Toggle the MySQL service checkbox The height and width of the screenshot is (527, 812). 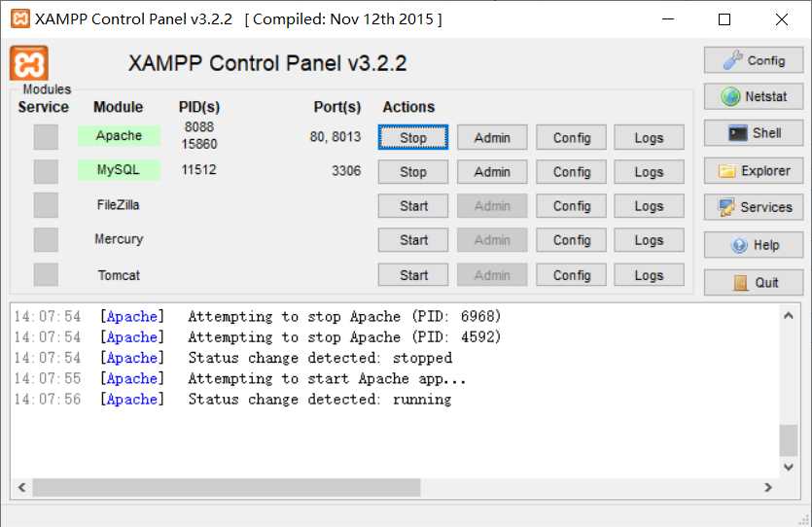(x=46, y=171)
